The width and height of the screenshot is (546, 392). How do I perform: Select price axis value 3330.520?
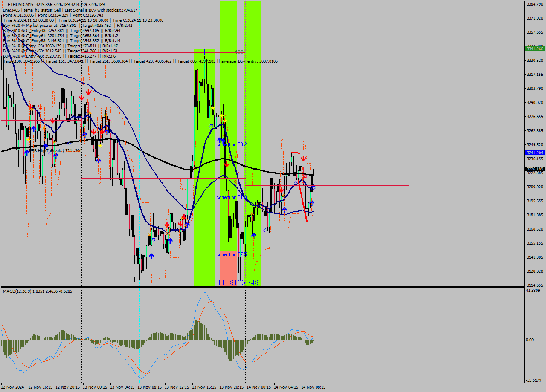(x=534, y=60)
